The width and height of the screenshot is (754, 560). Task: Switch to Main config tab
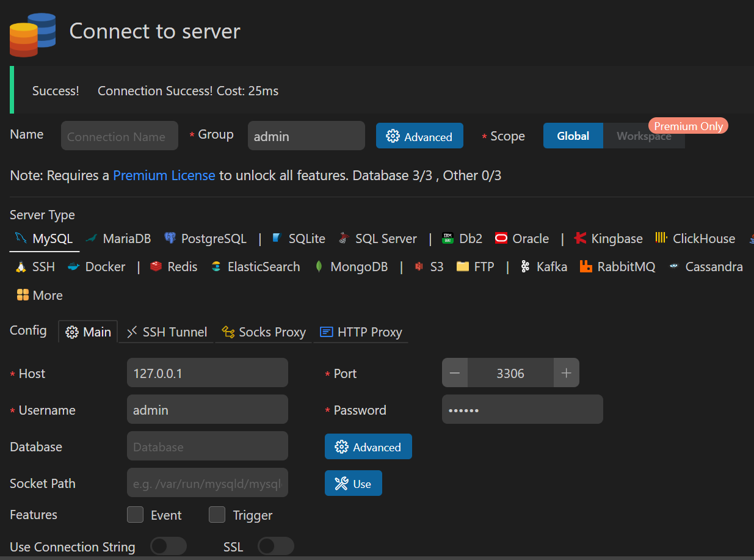(x=89, y=332)
